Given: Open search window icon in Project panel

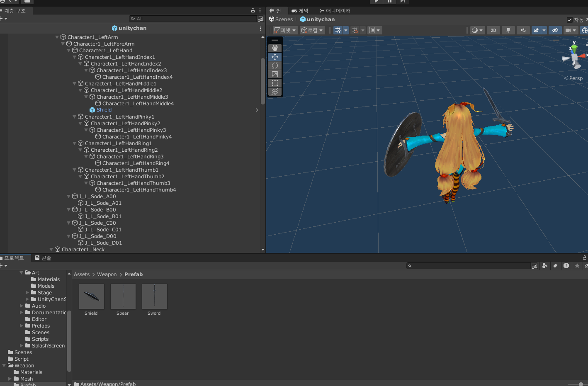Looking at the screenshot, I should (x=535, y=266).
